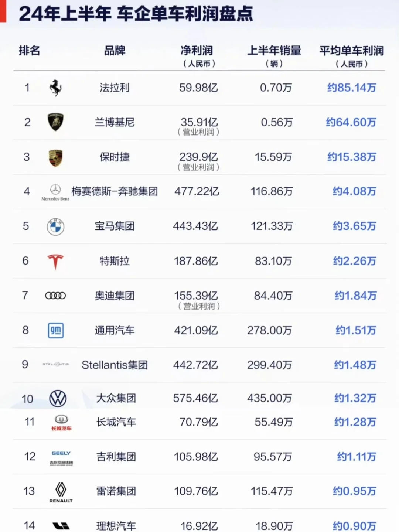The image size is (399, 532).
Task: Click the 上半年销量 column header
Action: [274, 51]
